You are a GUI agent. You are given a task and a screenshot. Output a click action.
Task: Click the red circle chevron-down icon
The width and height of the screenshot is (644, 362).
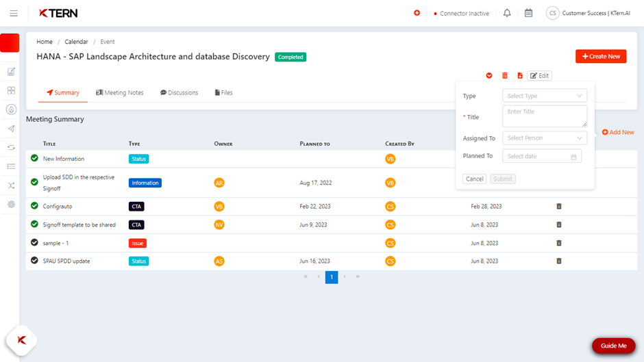pos(489,75)
